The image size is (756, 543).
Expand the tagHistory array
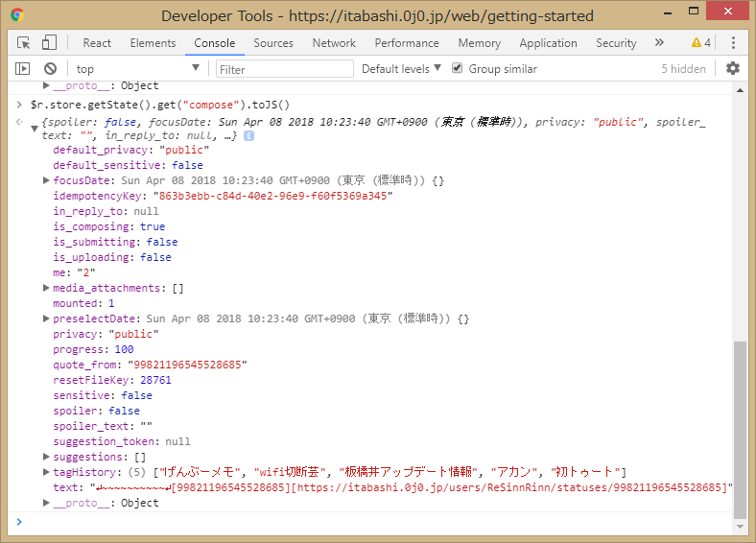(x=46, y=472)
